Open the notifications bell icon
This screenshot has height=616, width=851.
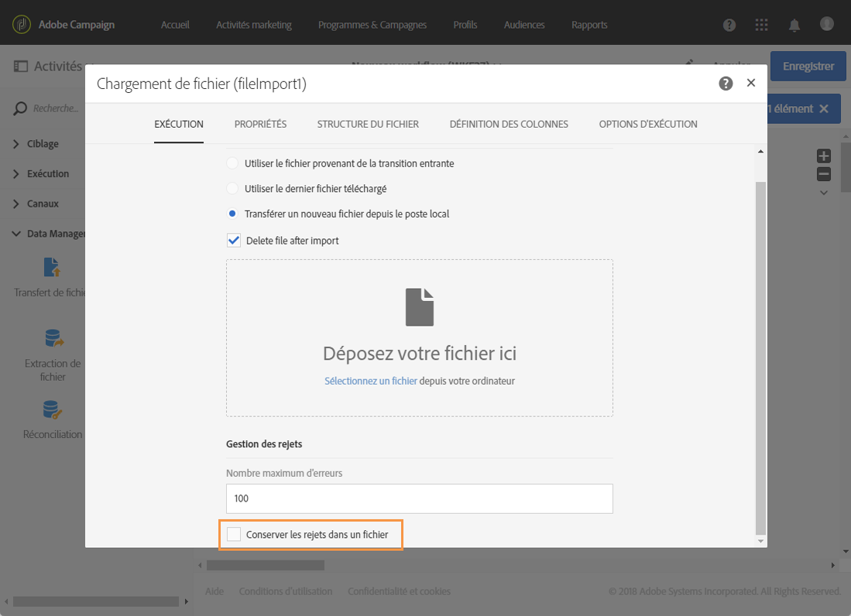click(794, 25)
